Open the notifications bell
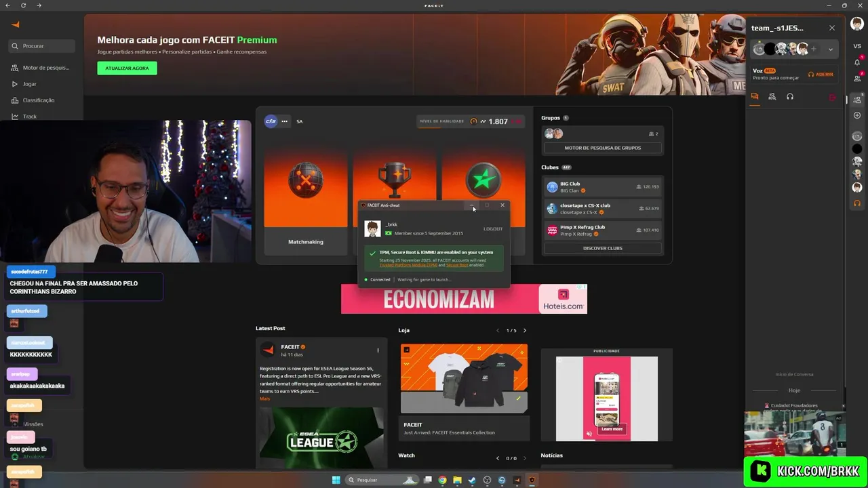This screenshot has width=868, height=488. (x=857, y=62)
